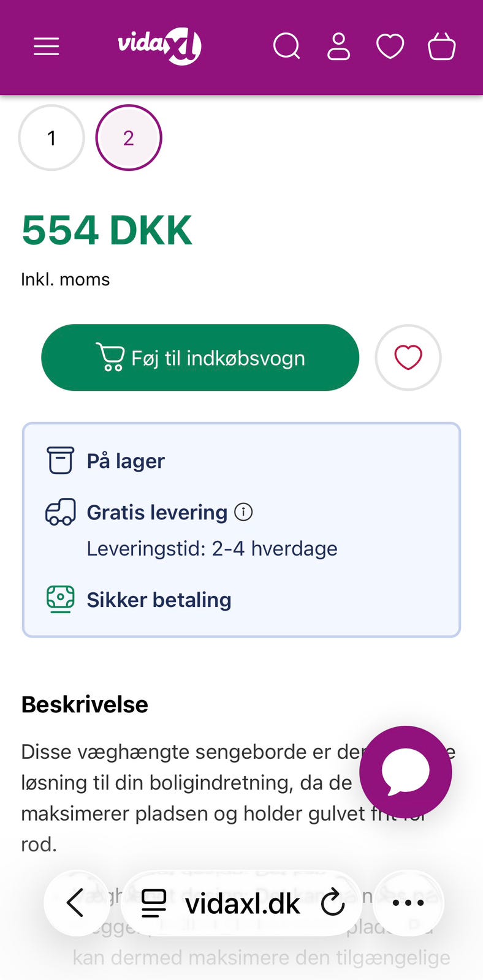This screenshot has width=483, height=980.
Task: Tap the vidaXL logo
Action: [x=159, y=46]
